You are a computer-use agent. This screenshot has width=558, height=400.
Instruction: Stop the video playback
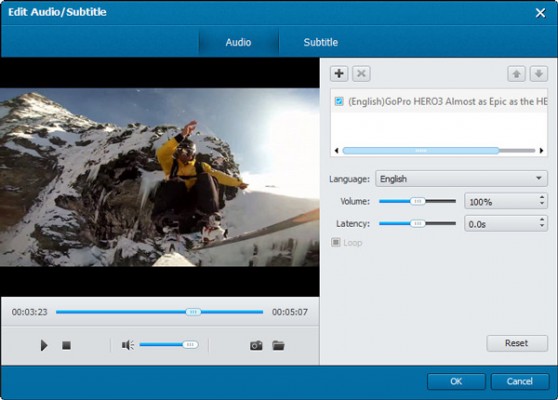click(x=66, y=345)
